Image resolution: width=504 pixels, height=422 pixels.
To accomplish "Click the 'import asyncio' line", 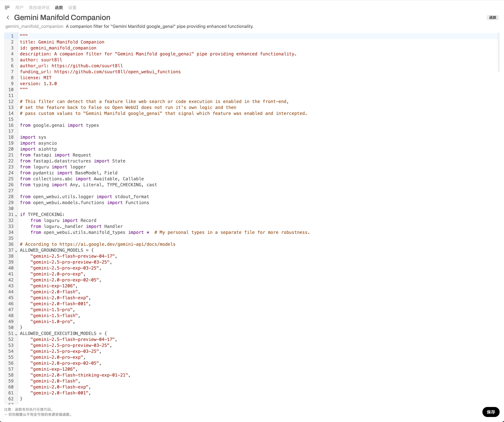I will coord(38,143).
